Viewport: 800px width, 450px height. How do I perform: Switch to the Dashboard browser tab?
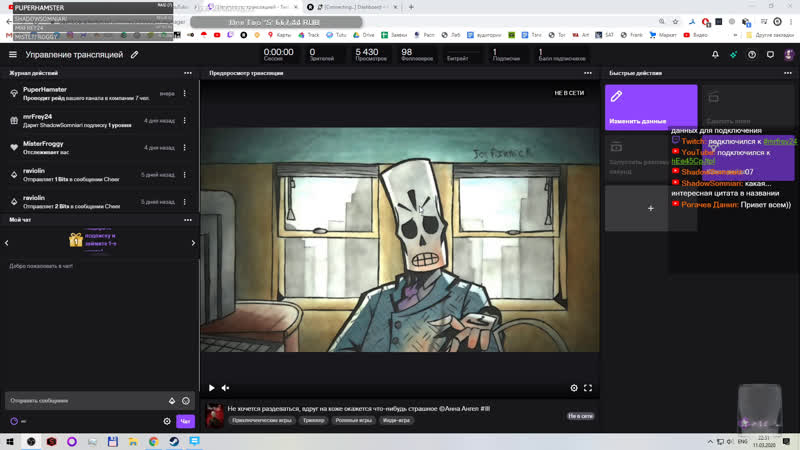coord(353,7)
